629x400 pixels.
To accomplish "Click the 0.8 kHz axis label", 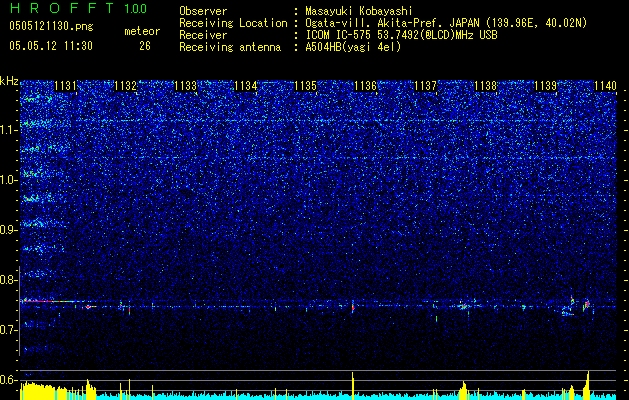I will click(7, 280).
